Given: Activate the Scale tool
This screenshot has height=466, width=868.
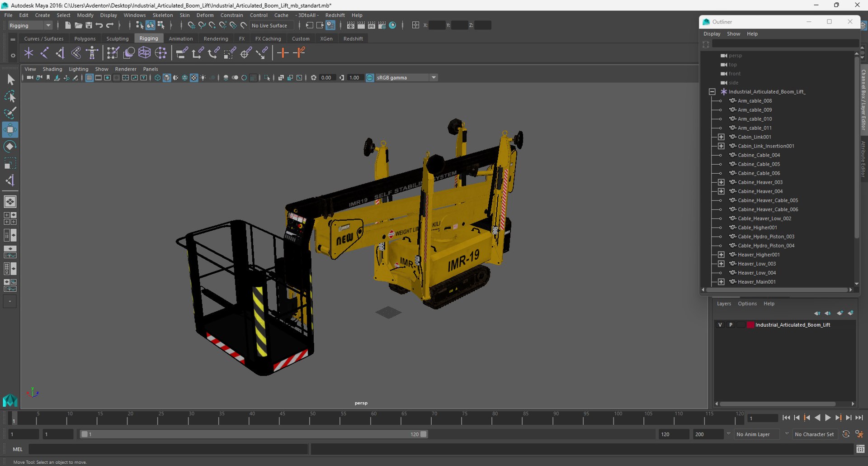Looking at the screenshot, I should 10,163.
